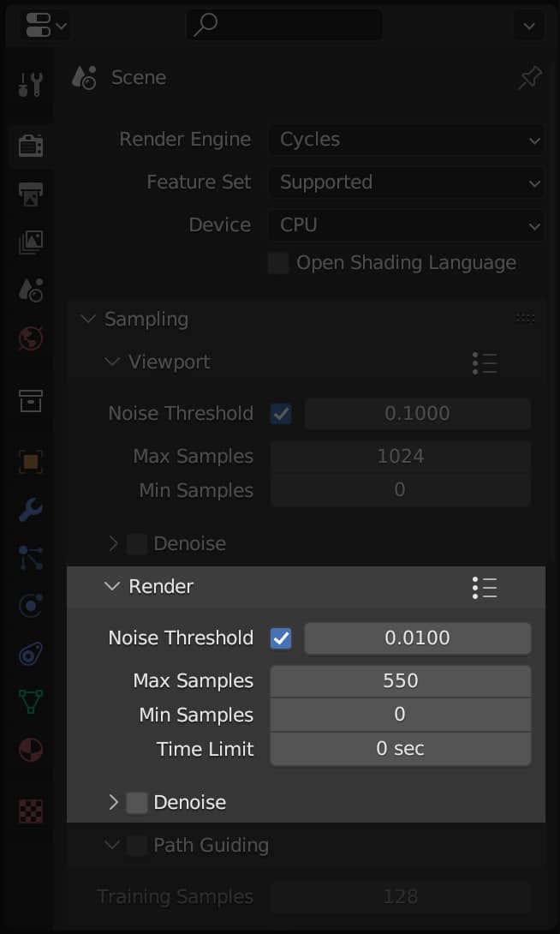Screen dimensions: 560x934
Task: Open the Tool properties tab
Action: pyautogui.click(x=31, y=84)
